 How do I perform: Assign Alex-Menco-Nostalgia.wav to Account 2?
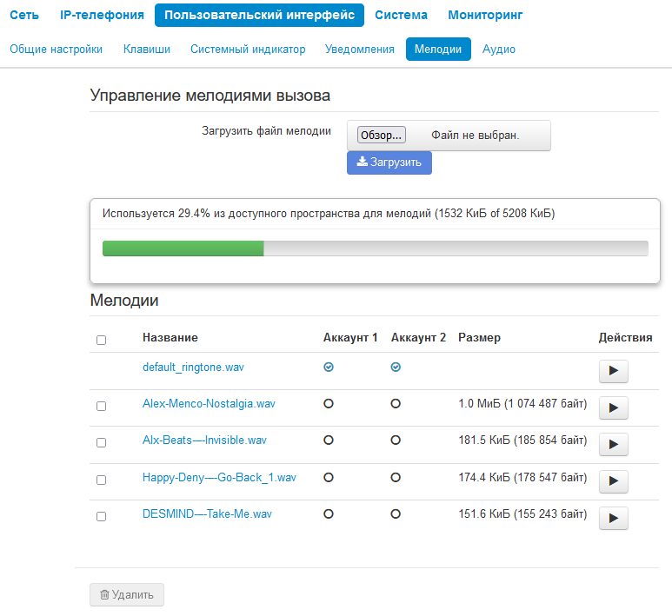396,403
